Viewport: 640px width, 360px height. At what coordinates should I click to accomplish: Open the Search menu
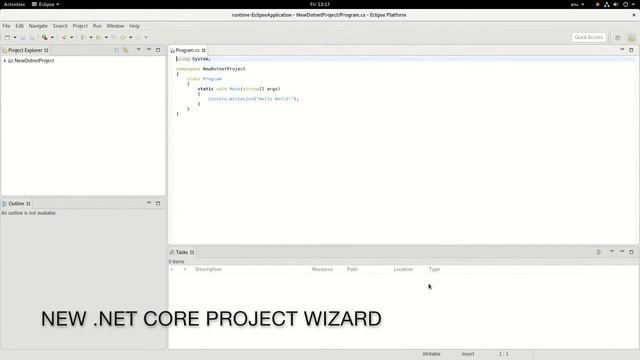pos(60,26)
